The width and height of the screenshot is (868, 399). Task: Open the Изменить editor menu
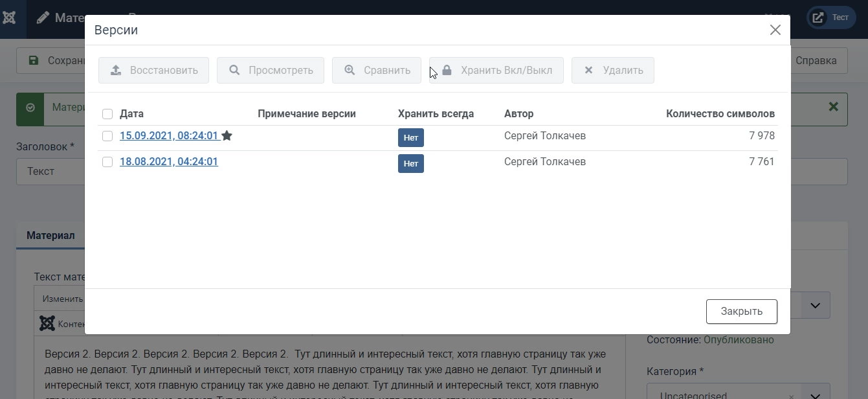coord(62,299)
